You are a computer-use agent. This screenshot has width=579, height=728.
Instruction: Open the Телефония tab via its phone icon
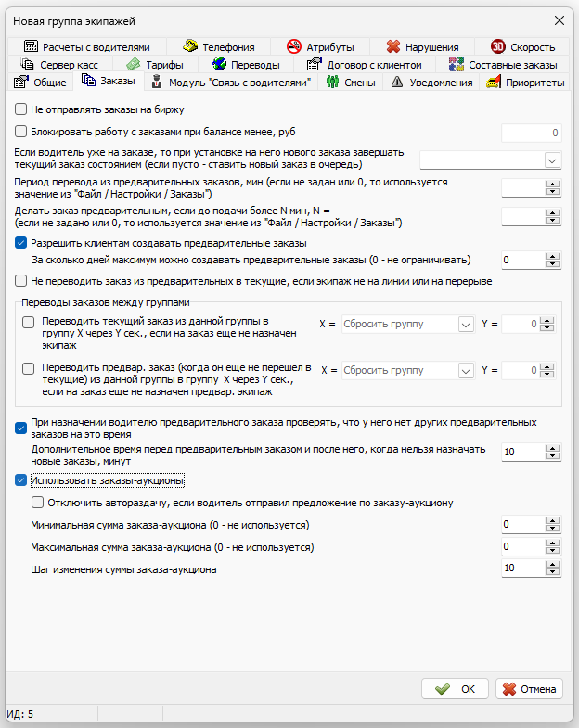190,46
